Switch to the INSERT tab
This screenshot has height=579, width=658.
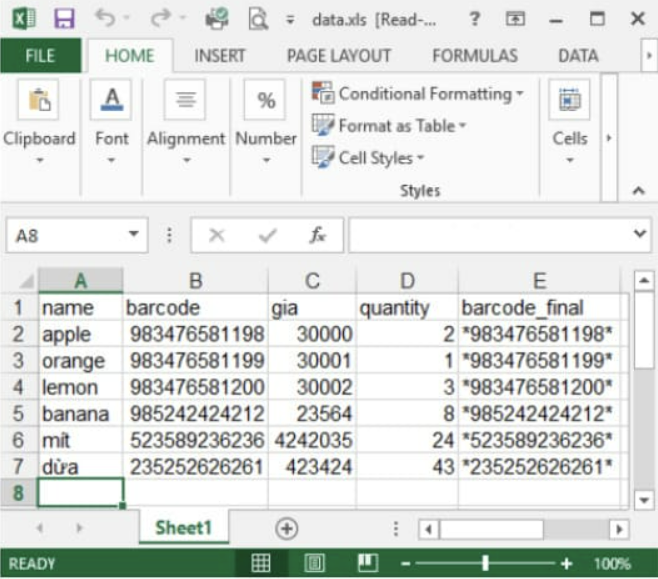coord(219,55)
